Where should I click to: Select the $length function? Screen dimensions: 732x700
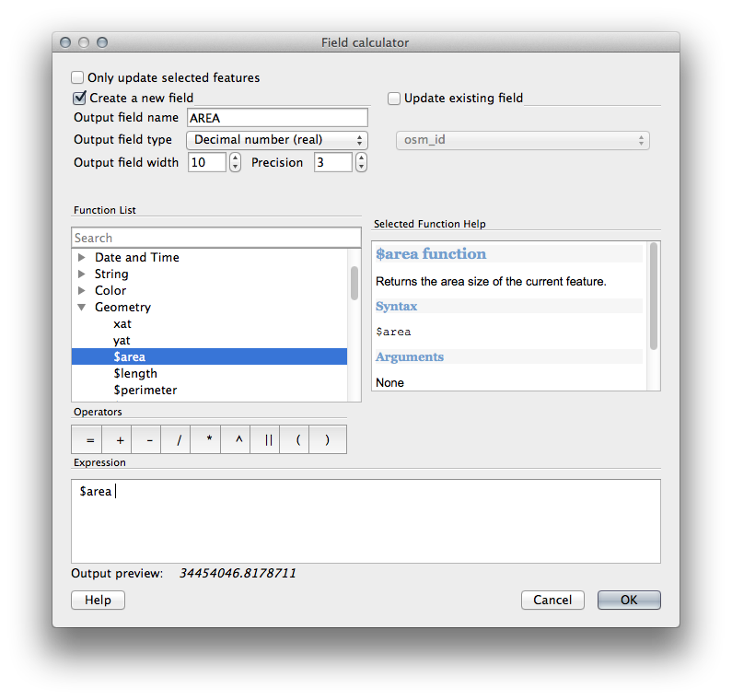tap(135, 374)
